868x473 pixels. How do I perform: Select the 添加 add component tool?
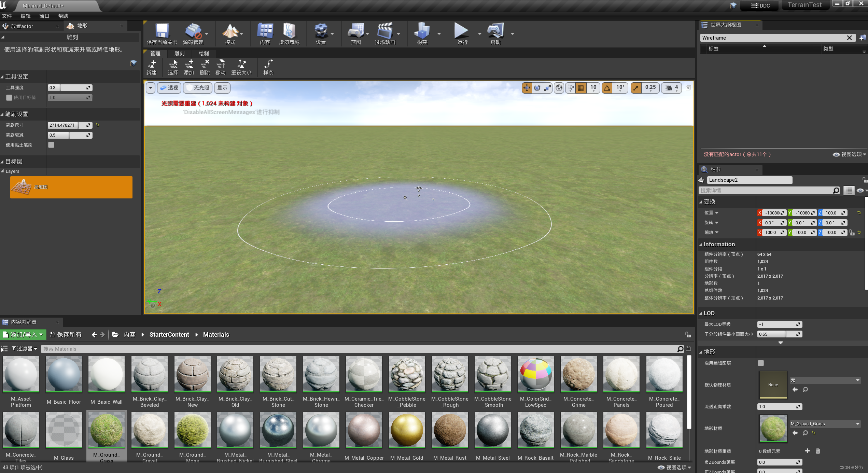189,68
